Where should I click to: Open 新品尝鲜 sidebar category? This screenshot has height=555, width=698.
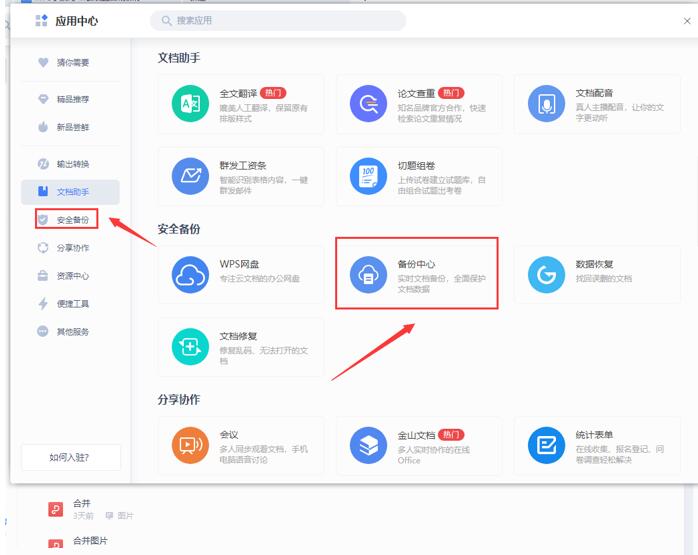(70, 127)
